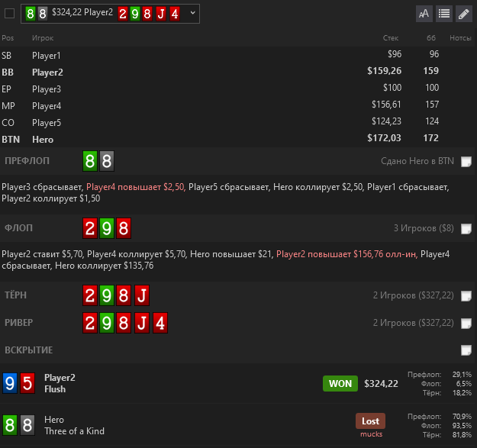The width and height of the screenshot is (477, 448).
Task: Click 'Сдано Hero в BTN' text
Action: (x=417, y=161)
